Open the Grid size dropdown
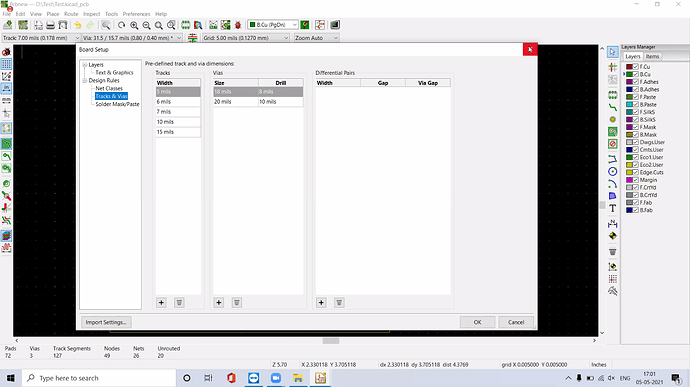 (x=246, y=38)
